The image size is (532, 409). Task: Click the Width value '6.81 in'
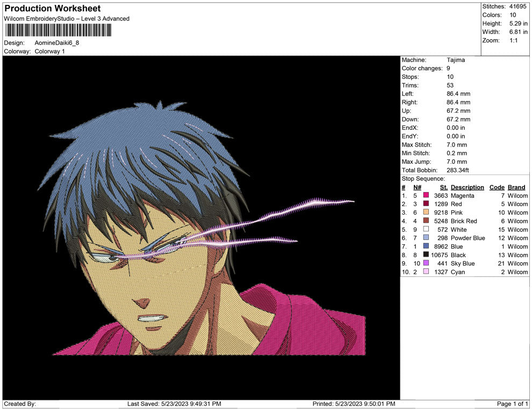pos(519,32)
